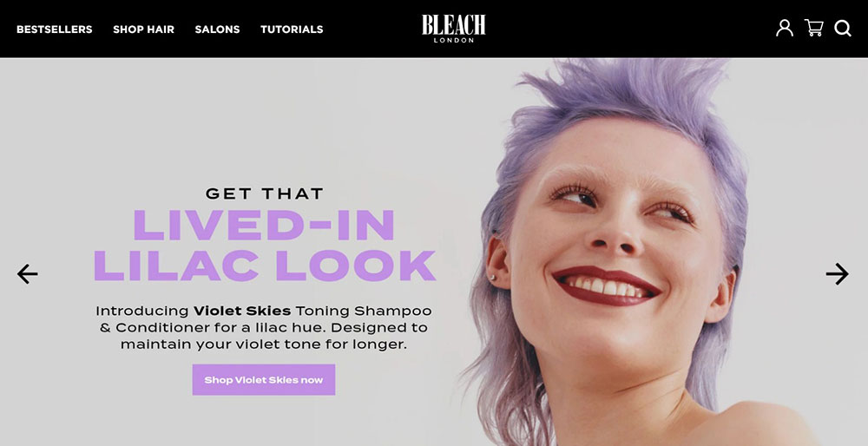Click the LONDON text beneath the logo
This screenshot has width=868, height=446.
[453, 40]
